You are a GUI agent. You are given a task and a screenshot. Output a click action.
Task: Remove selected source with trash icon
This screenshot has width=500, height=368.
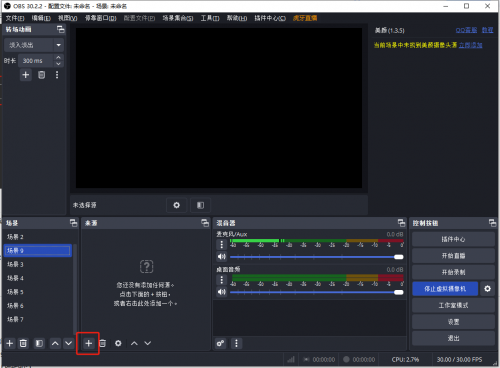point(103,343)
